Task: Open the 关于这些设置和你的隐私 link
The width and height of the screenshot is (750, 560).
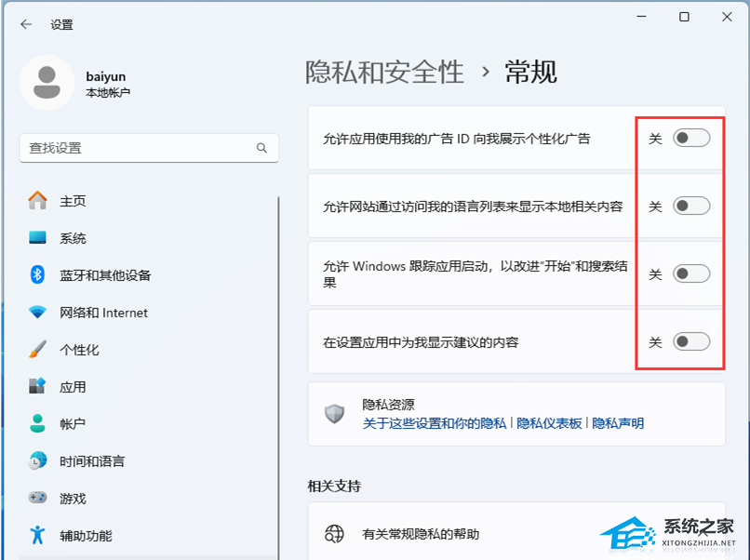Action: pyautogui.click(x=435, y=423)
